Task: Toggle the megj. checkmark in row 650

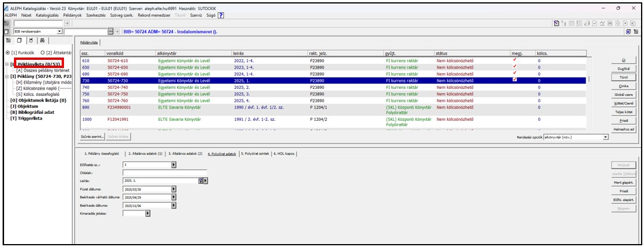Action: point(515,66)
